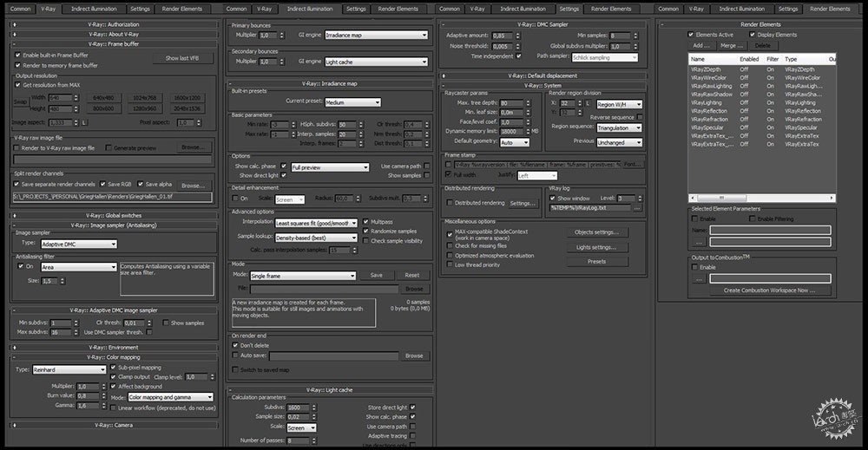Expand the V-Ray:: Environment rollout
Screen dimensions: 868x450
coord(114,348)
